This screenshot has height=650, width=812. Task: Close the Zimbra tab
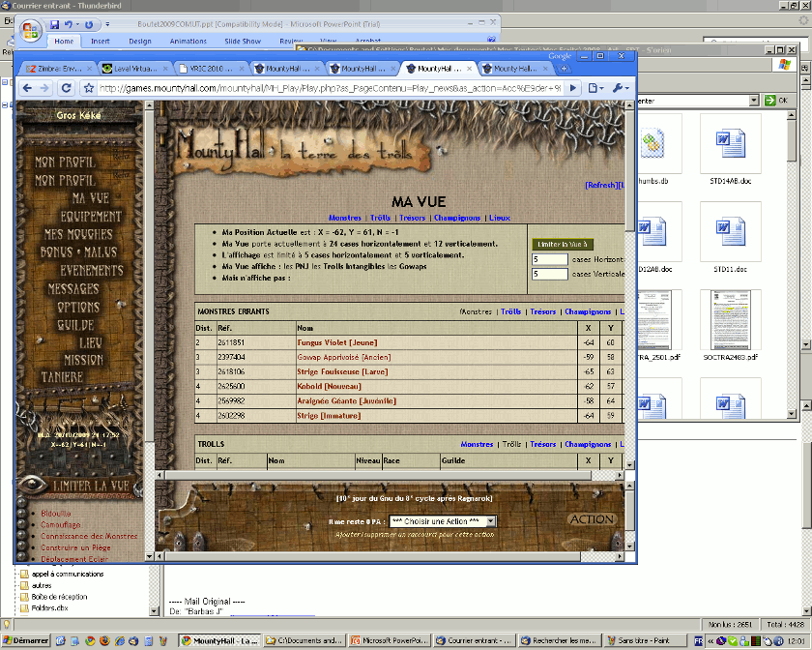pyautogui.click(x=89, y=69)
